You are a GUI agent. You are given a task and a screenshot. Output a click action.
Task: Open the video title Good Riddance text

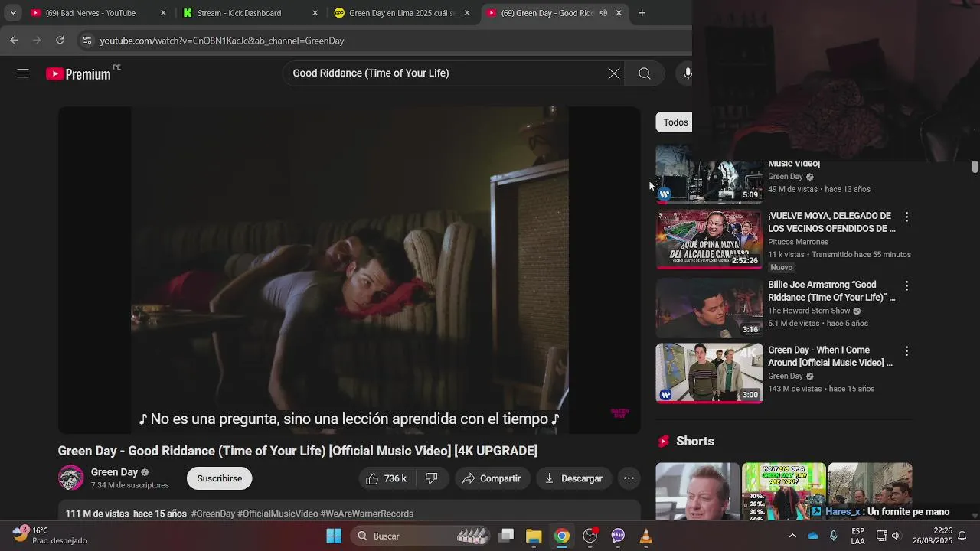(298, 451)
